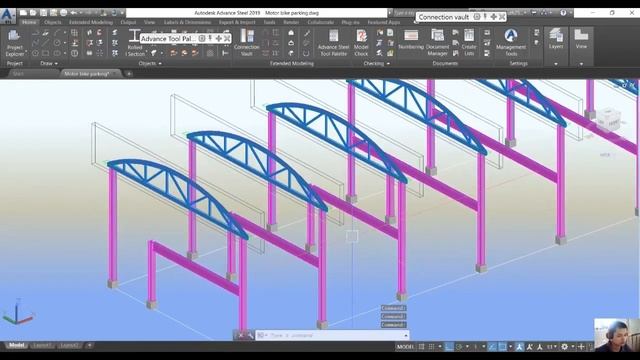Open file from quick access toolbar

click(x=33, y=13)
